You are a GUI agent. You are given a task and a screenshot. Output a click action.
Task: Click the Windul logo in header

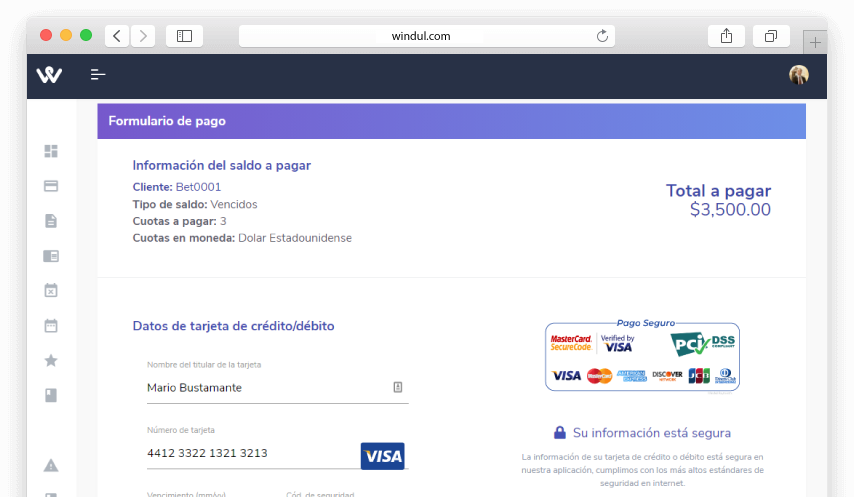[x=49, y=75]
